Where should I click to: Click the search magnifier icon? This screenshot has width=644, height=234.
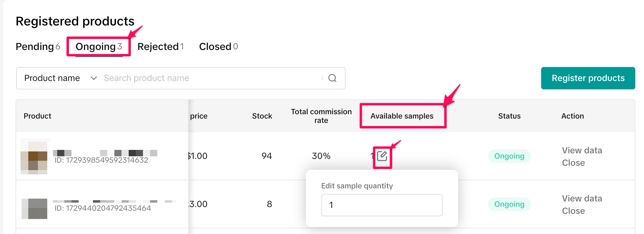pos(332,78)
